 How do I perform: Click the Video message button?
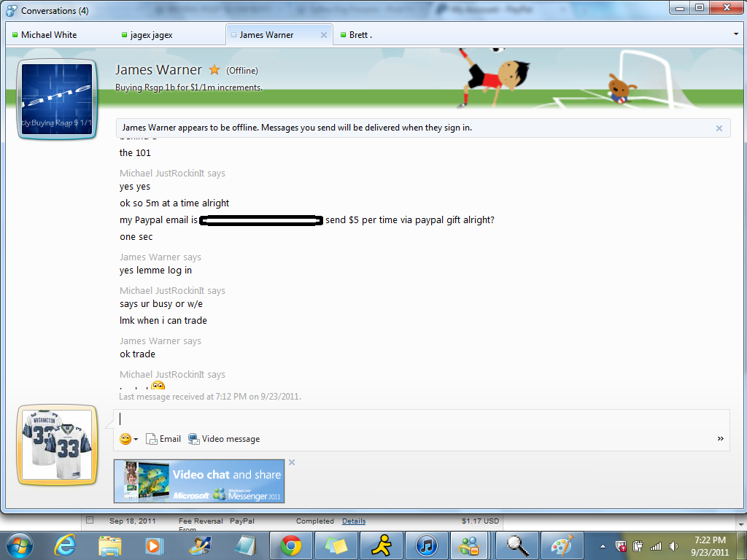click(224, 439)
